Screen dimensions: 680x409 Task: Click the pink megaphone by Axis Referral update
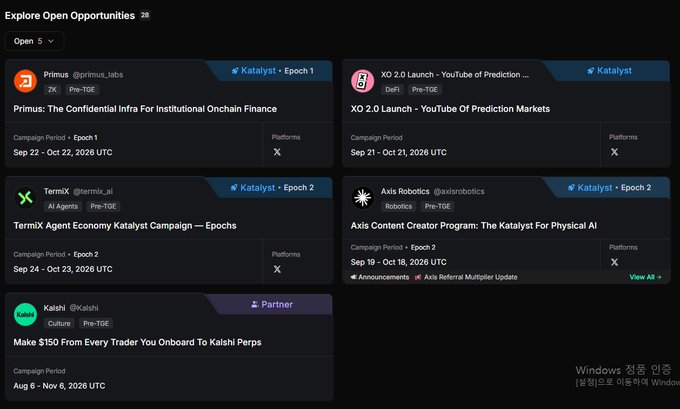418,277
